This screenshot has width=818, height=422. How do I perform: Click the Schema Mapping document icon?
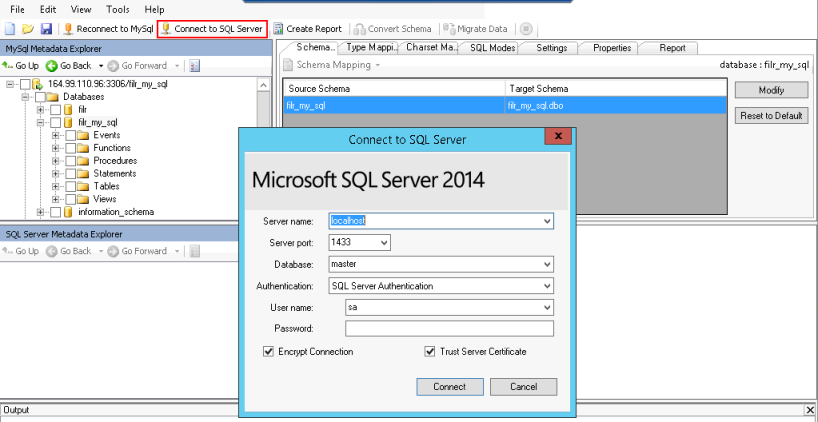288,65
